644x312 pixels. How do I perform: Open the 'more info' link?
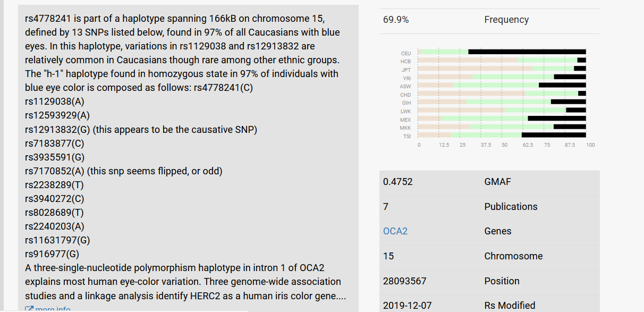pos(53,309)
